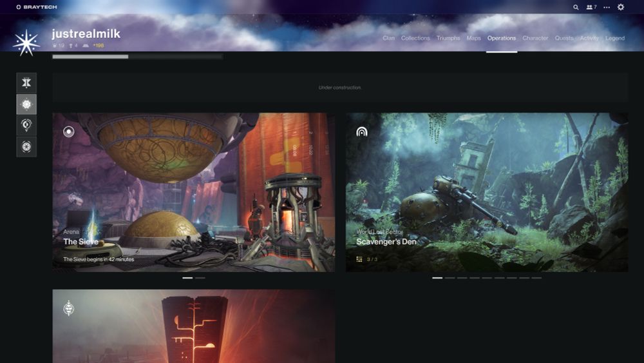Image resolution: width=644 pixels, height=363 pixels.
Task: Go to the Activity tab
Action: tap(589, 38)
